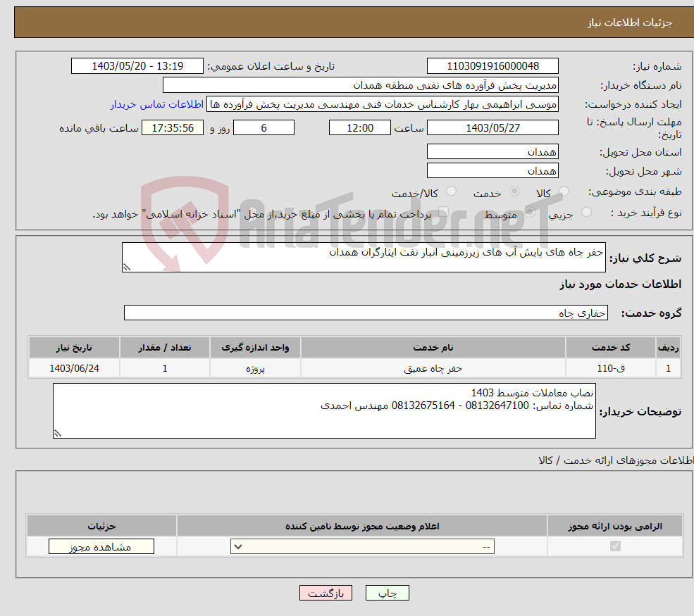Click service code cell ق-110

tap(610, 368)
